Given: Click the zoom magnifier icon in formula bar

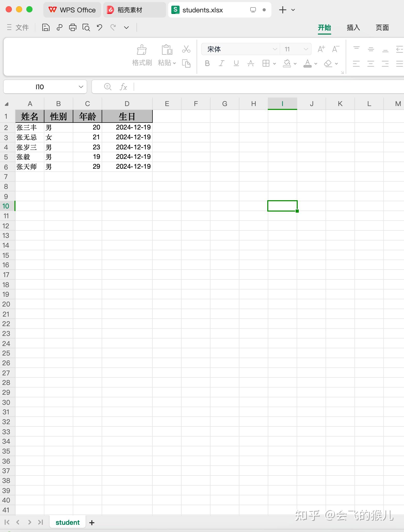Looking at the screenshot, I should [x=108, y=87].
